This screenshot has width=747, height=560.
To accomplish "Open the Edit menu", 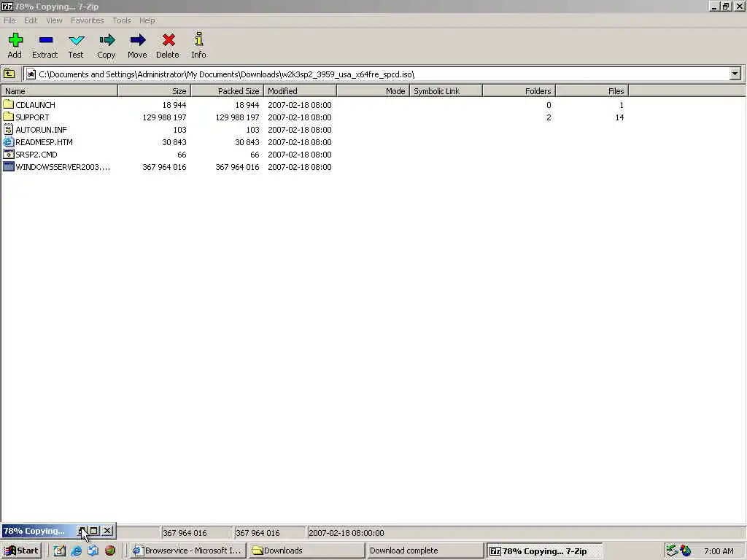I will (31, 20).
